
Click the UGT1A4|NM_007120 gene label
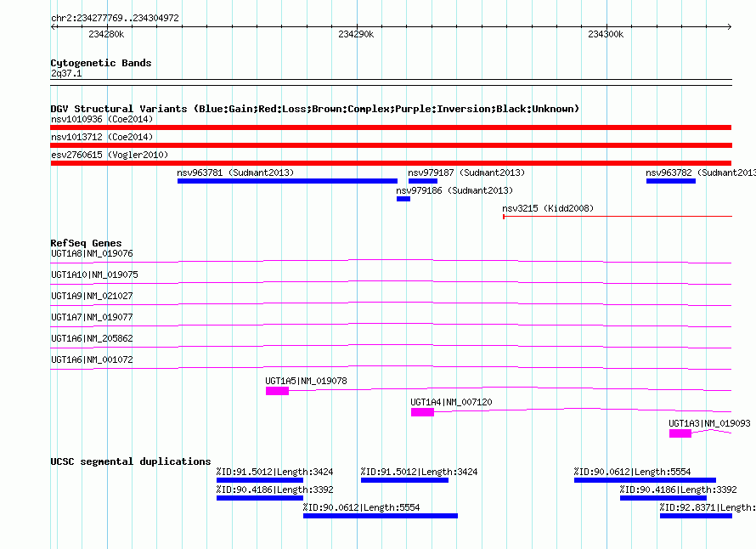451,402
